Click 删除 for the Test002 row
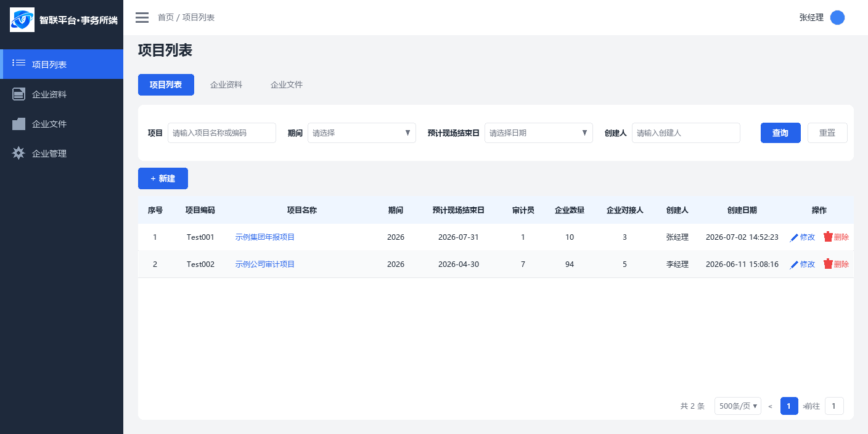Viewport: 868px width, 434px height. [x=841, y=264]
